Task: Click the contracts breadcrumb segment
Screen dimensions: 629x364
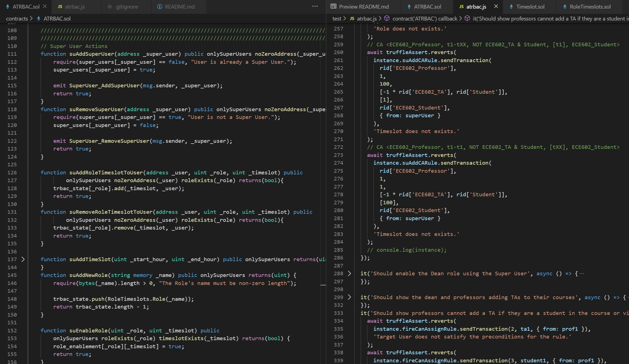Action: (x=17, y=19)
